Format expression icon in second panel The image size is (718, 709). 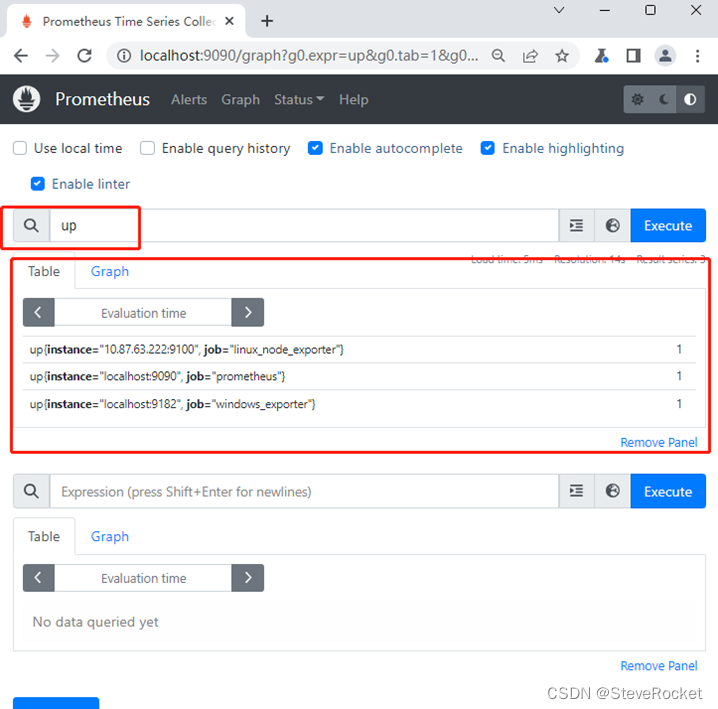pyautogui.click(x=577, y=491)
